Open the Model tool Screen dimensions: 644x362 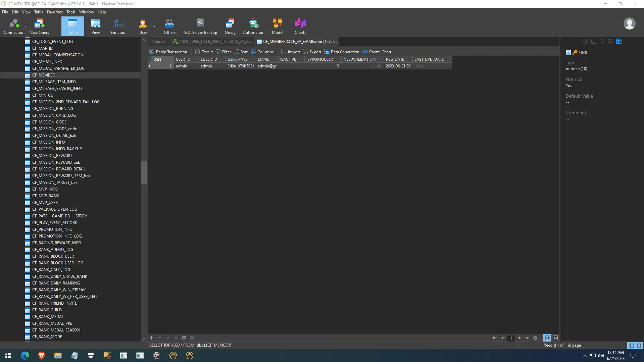277,27
